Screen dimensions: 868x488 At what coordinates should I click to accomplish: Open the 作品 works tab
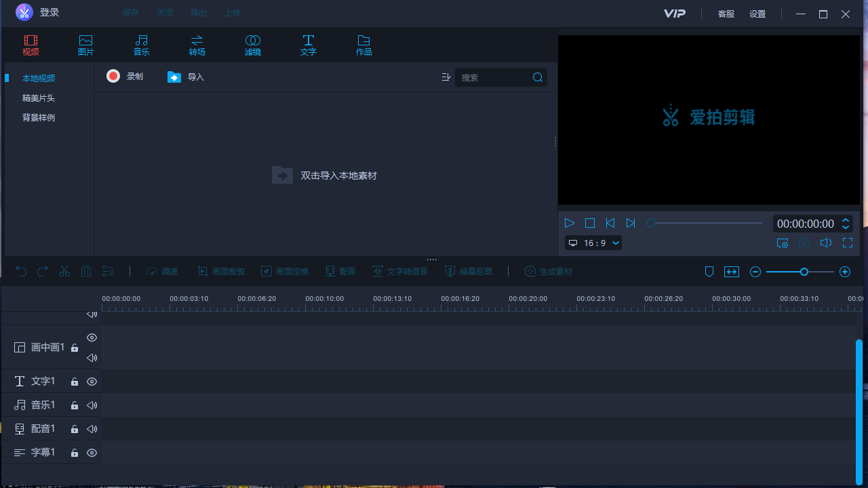click(x=364, y=45)
